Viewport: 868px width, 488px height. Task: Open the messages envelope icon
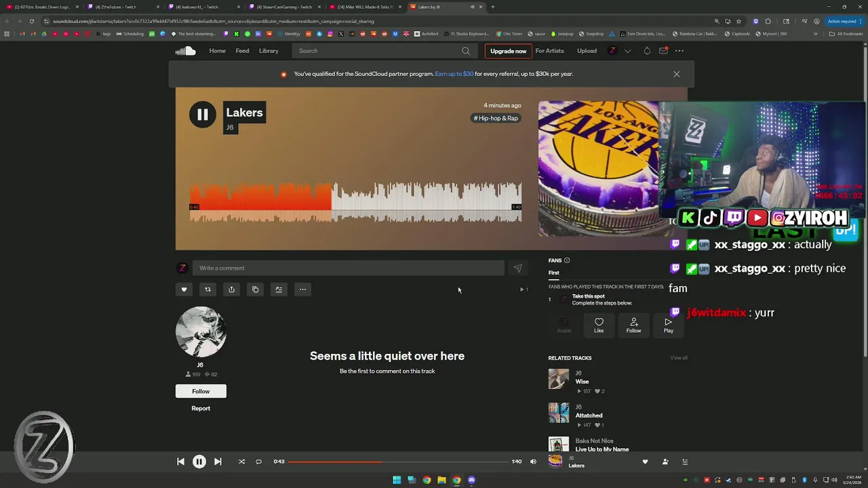(663, 51)
